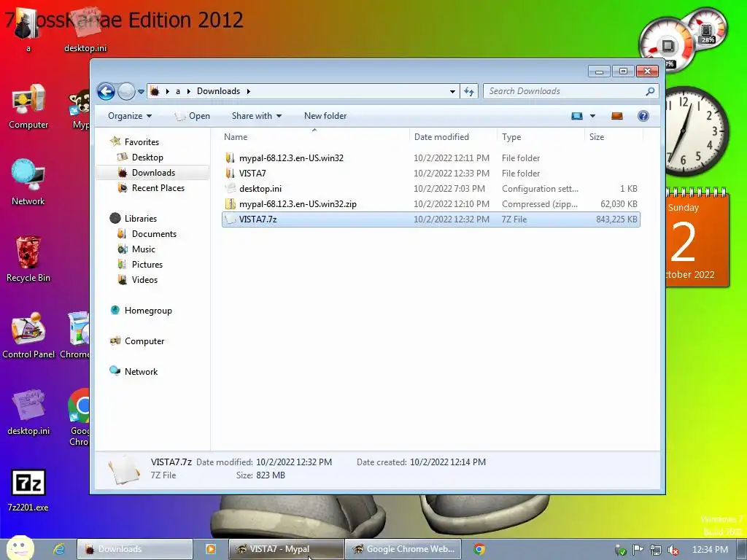Click New folder button
Image resolution: width=747 pixels, height=560 pixels.
point(325,116)
